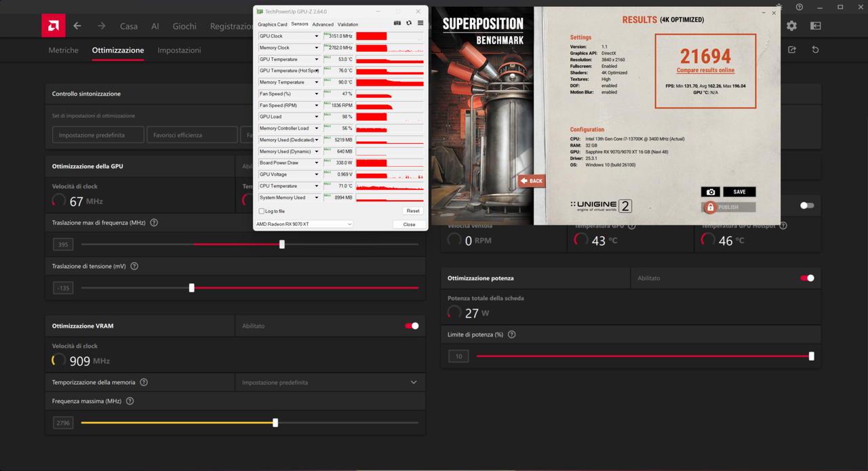Open the AMD help question mark icon
The width and height of the screenshot is (868, 471).
800,7
